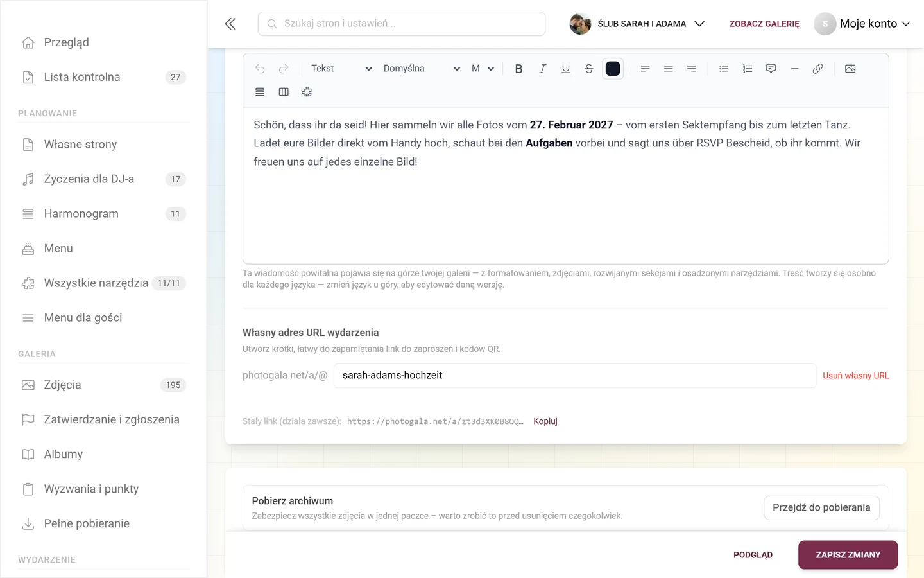Center-align the text

[668, 69]
